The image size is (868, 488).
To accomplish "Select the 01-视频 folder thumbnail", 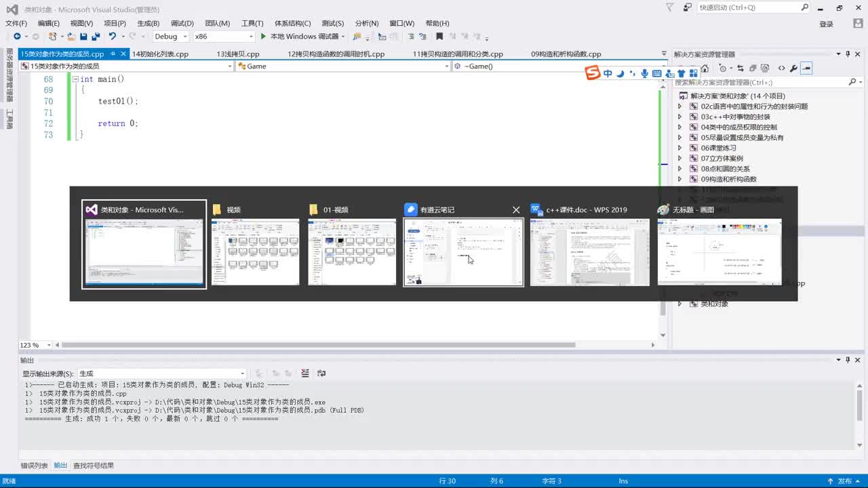I will (352, 252).
